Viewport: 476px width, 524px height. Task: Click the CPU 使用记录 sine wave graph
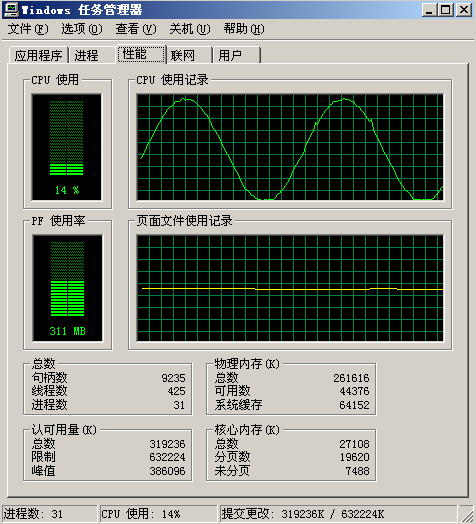290,147
